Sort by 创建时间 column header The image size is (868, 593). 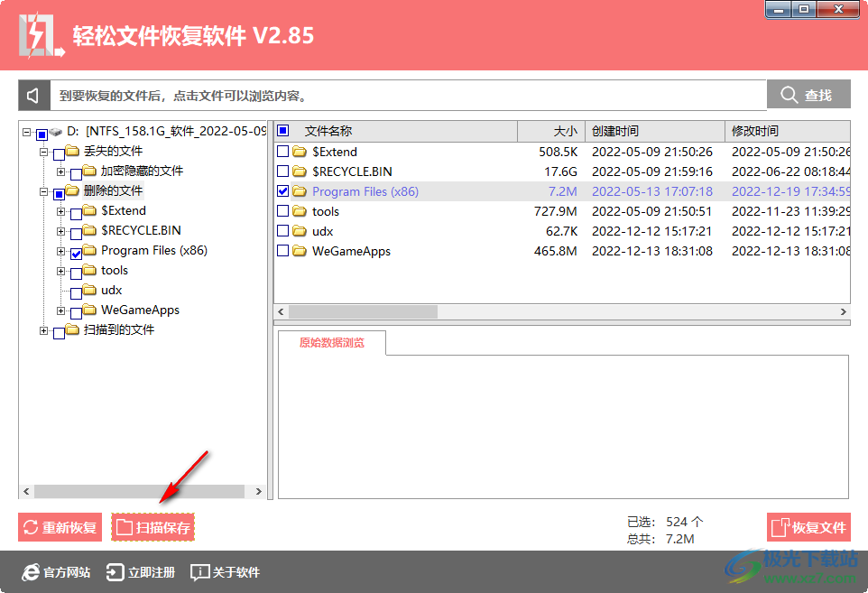(653, 131)
